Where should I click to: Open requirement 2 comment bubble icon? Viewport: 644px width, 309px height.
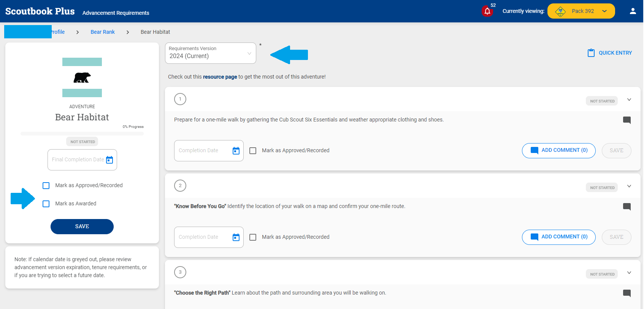click(627, 207)
